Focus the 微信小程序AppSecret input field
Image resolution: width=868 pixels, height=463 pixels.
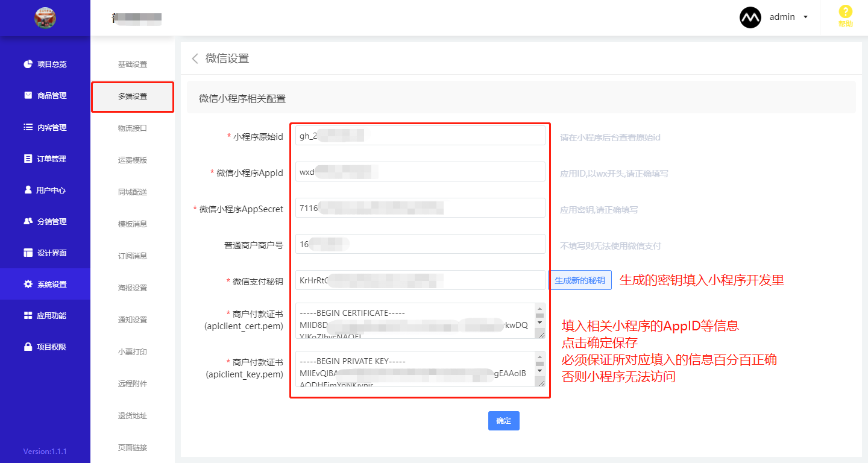click(x=420, y=208)
